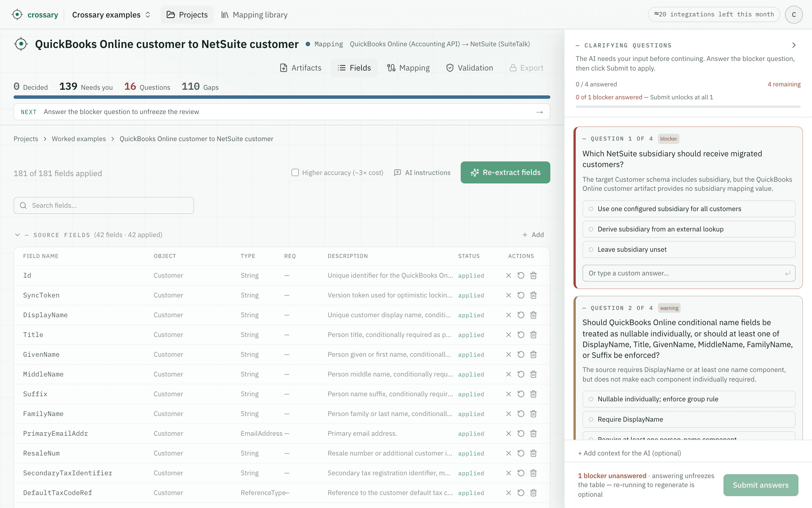Select Leave subsidiary unset

(689, 250)
